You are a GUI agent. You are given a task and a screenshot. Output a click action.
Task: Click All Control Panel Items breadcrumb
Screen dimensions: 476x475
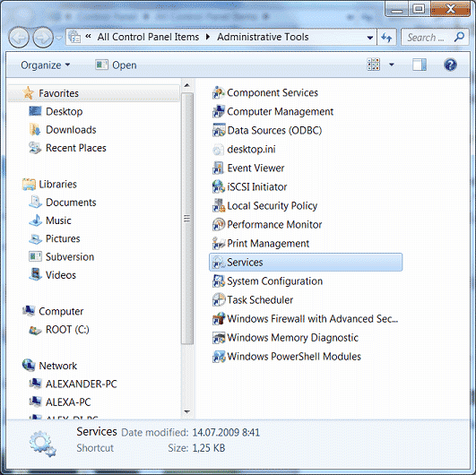click(148, 37)
